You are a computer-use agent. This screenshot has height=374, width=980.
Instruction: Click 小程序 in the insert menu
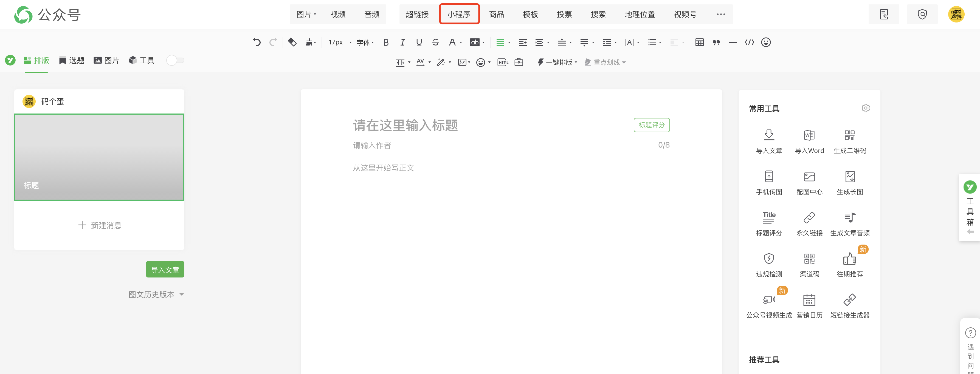(x=459, y=15)
